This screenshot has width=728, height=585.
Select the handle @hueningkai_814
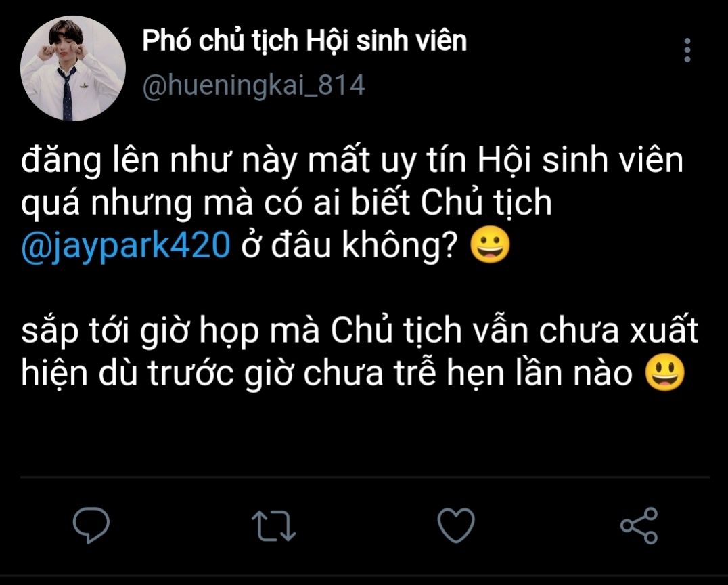click(254, 86)
